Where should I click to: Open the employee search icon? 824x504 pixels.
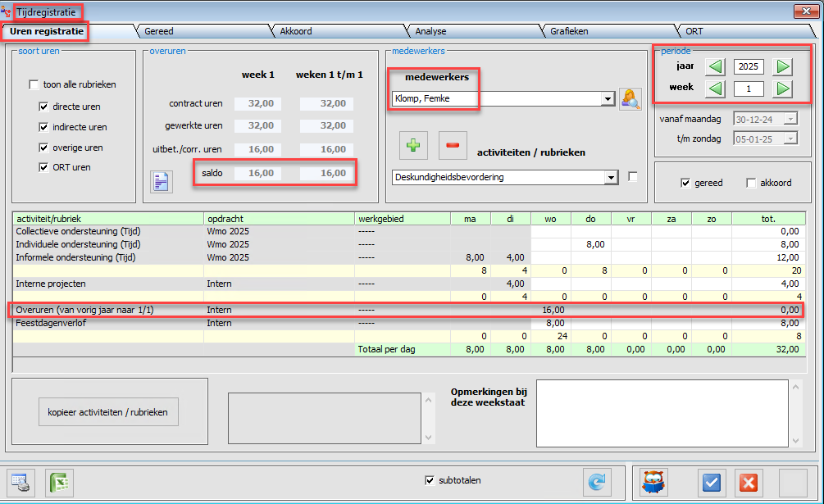(x=630, y=98)
